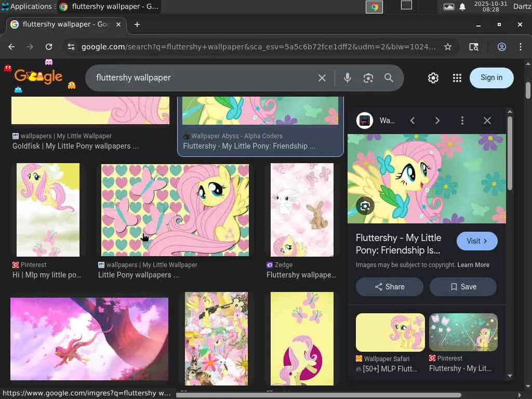The image size is (532, 399).
Task: Open Pinterest related teal Fluttershy thumbnail
Action: [463, 332]
